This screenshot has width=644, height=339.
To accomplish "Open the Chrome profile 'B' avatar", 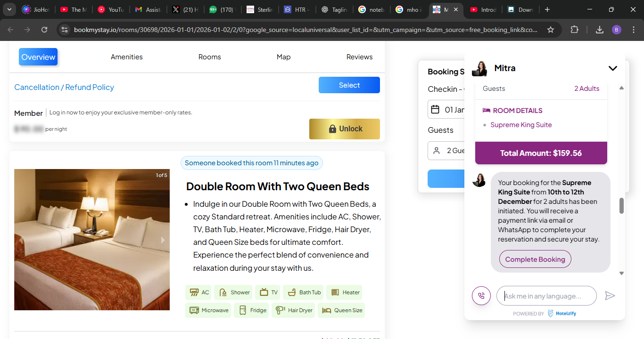I will pyautogui.click(x=617, y=30).
